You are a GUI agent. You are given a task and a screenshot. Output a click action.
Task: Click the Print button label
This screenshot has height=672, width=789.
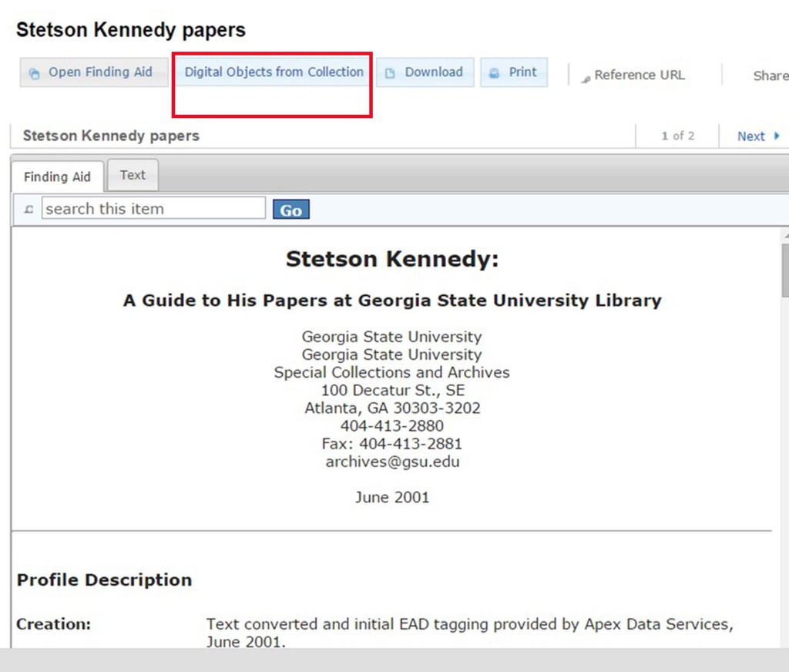(523, 72)
